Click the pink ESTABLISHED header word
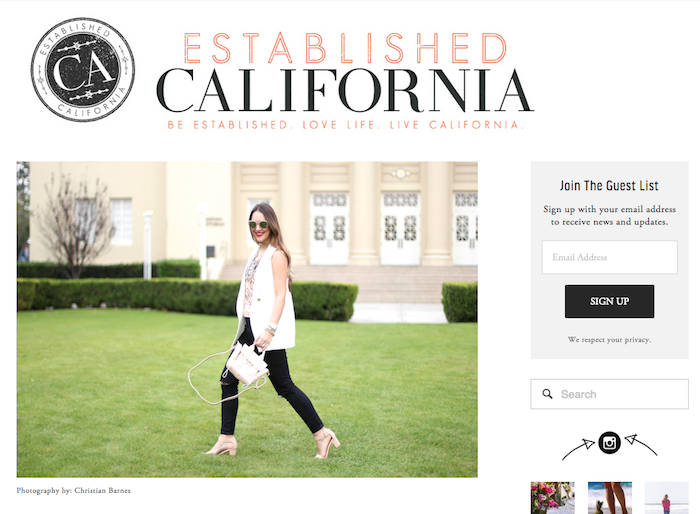700x514 pixels. click(x=346, y=48)
